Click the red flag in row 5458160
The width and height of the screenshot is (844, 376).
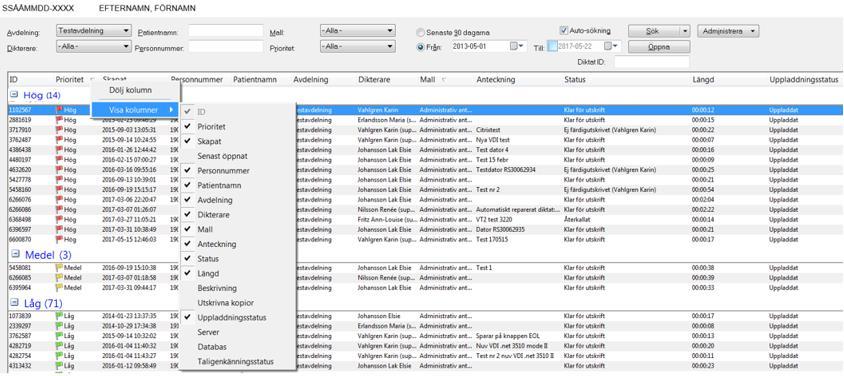(59, 189)
